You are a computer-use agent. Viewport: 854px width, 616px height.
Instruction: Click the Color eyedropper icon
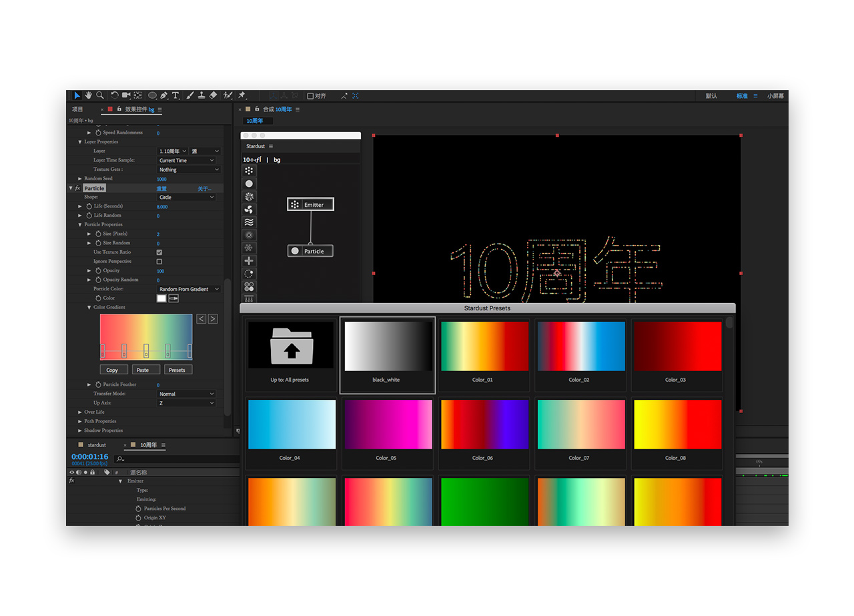click(173, 298)
